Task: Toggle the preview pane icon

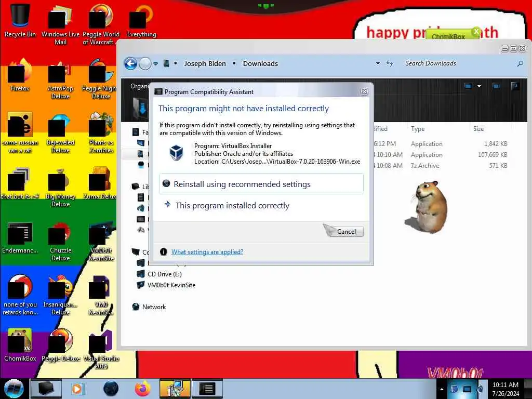Action: coord(496,86)
